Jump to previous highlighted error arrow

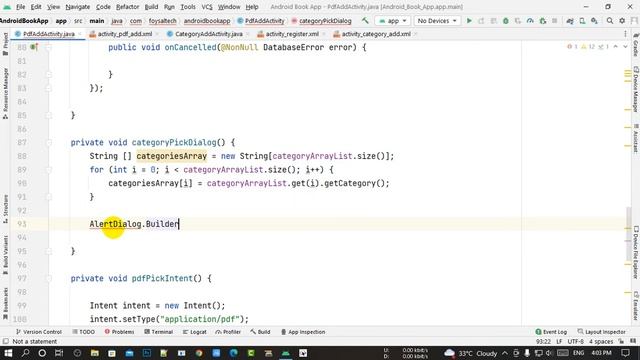(x=616, y=47)
